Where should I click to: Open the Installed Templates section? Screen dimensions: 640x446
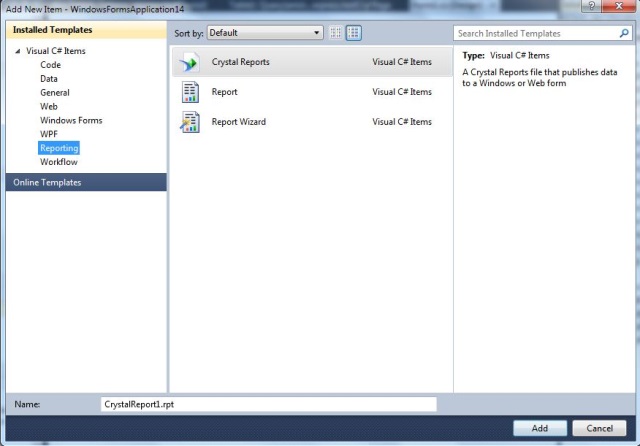click(86, 30)
